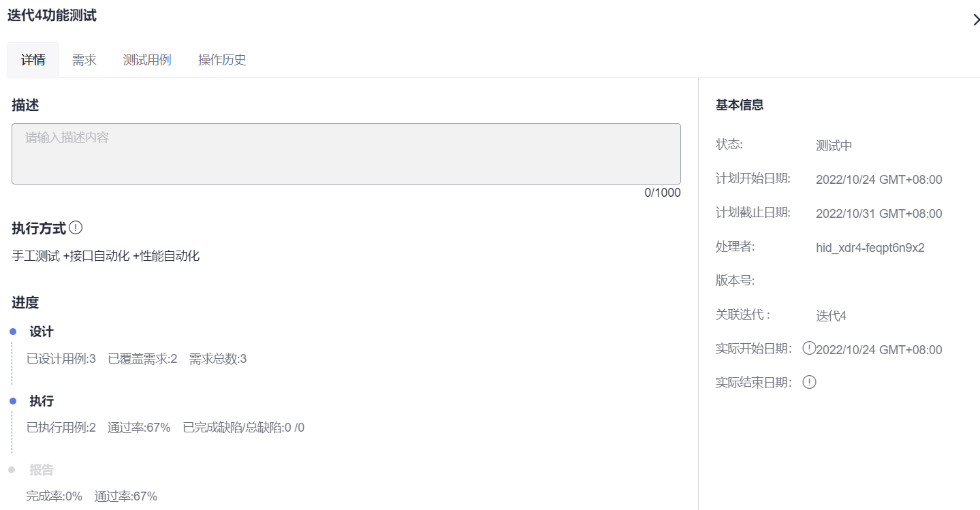Click the 关联迭代 value 迭代4
The width and height of the screenshot is (980, 510).
[831, 316]
